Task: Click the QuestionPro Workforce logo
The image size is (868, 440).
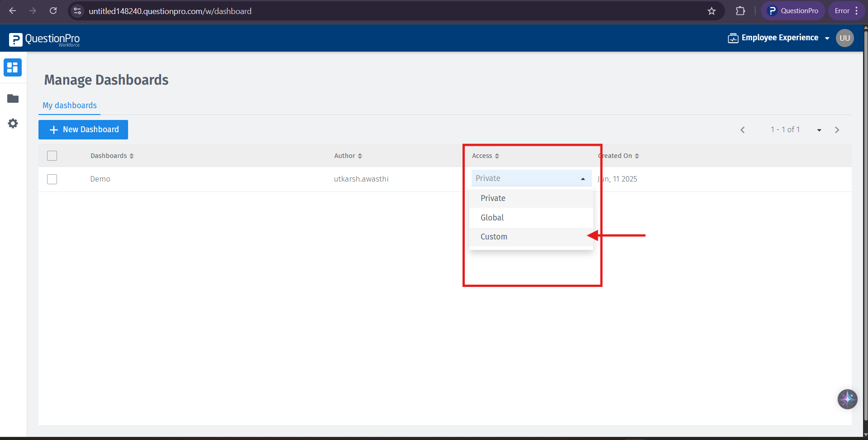Action: [44, 39]
